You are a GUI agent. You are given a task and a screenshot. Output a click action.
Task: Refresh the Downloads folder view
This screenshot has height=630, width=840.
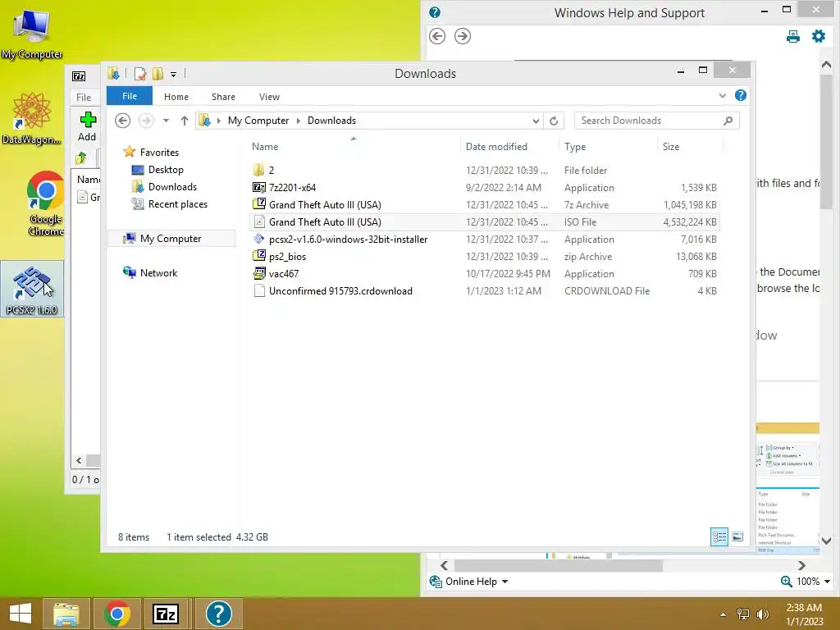tap(554, 121)
